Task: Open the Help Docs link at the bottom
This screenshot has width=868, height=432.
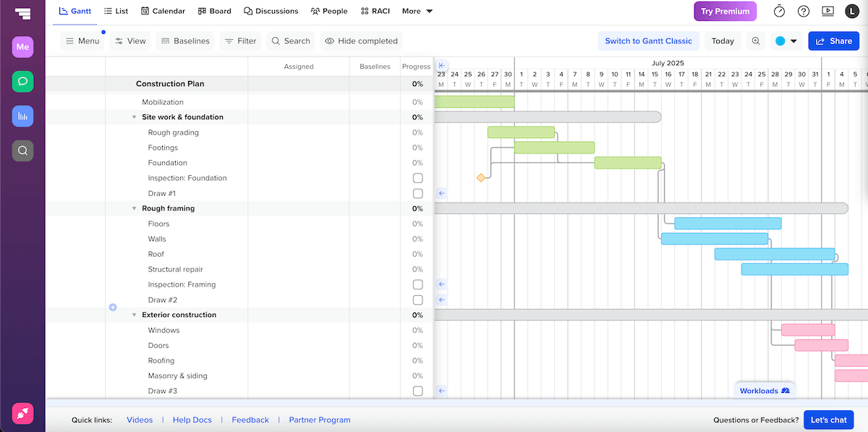Action: (x=192, y=420)
